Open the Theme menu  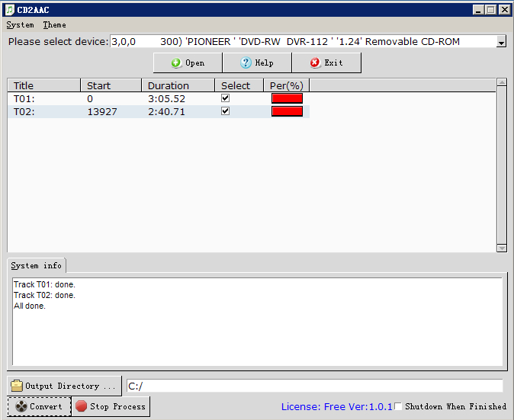coord(54,25)
